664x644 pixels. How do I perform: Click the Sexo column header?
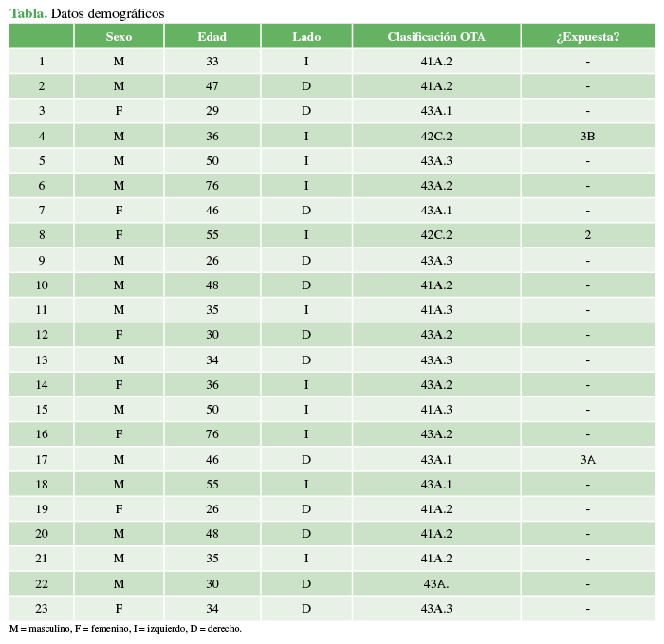coord(119,37)
